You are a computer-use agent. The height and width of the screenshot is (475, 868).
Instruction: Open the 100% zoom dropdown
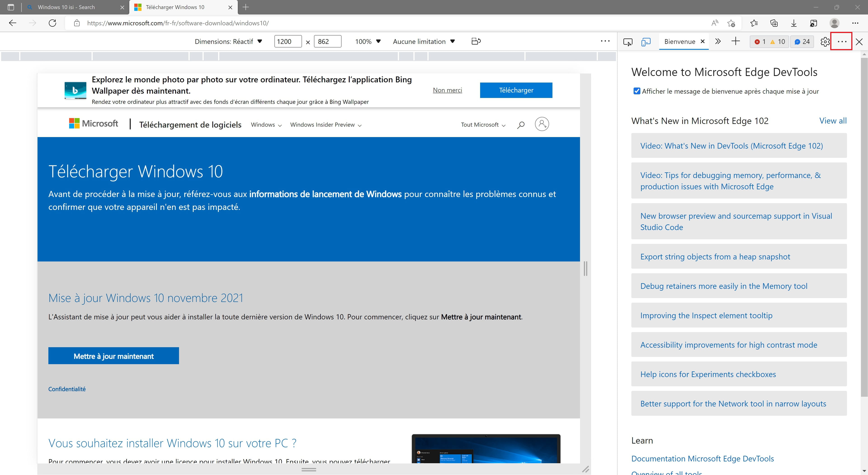point(368,41)
